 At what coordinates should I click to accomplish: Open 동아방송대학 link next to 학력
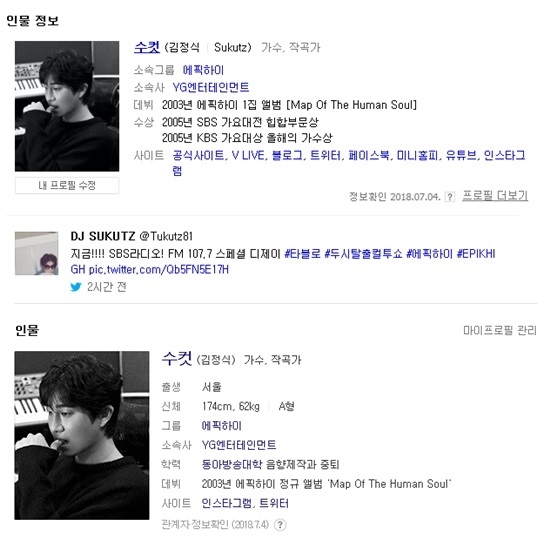pyautogui.click(x=232, y=465)
